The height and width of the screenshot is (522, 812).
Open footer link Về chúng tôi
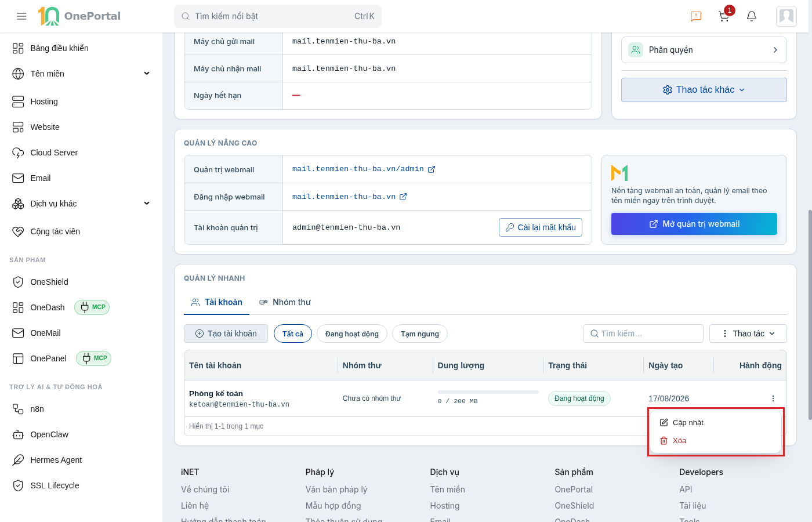[x=205, y=490]
